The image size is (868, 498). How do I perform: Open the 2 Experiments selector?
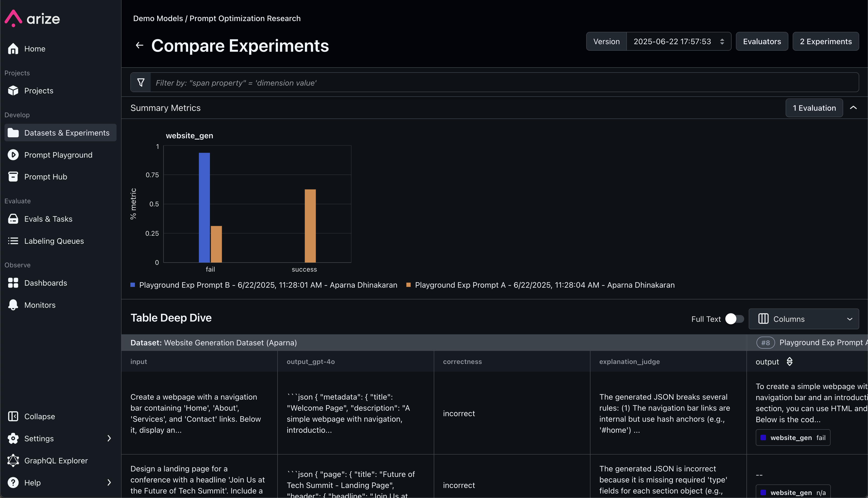(x=826, y=41)
